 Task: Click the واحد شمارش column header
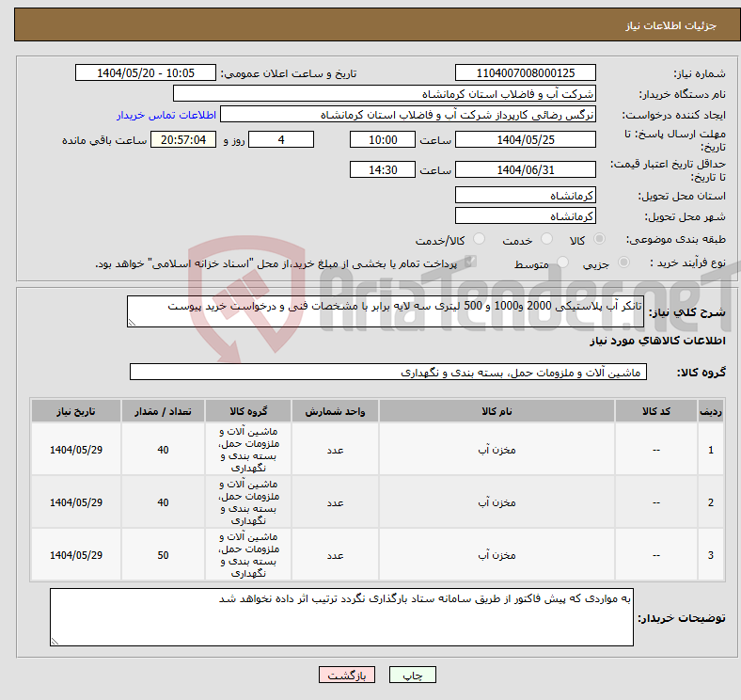click(335, 411)
